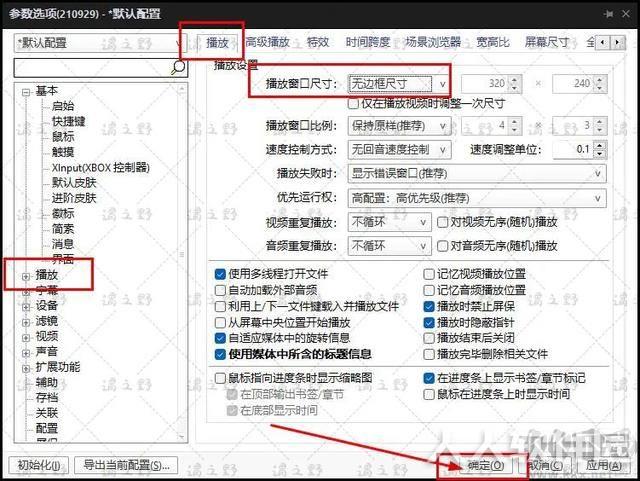Select 鼠标 in the tree
Image resolution: width=640 pixels, height=481 pixels.
[x=63, y=137]
